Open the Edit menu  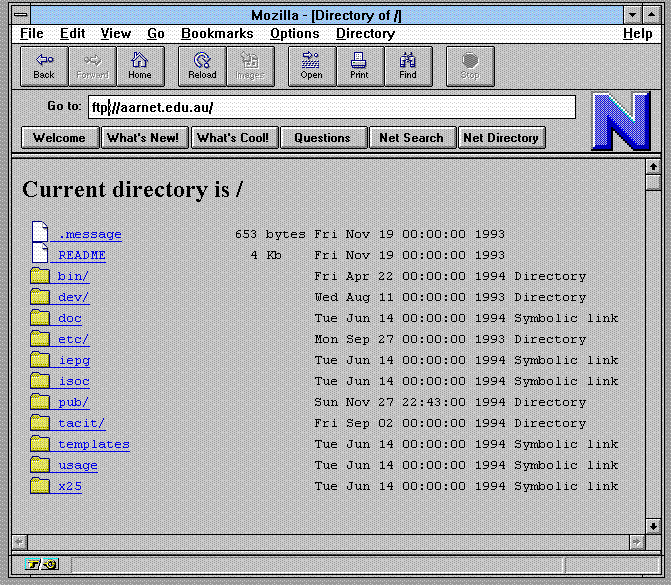[x=72, y=33]
